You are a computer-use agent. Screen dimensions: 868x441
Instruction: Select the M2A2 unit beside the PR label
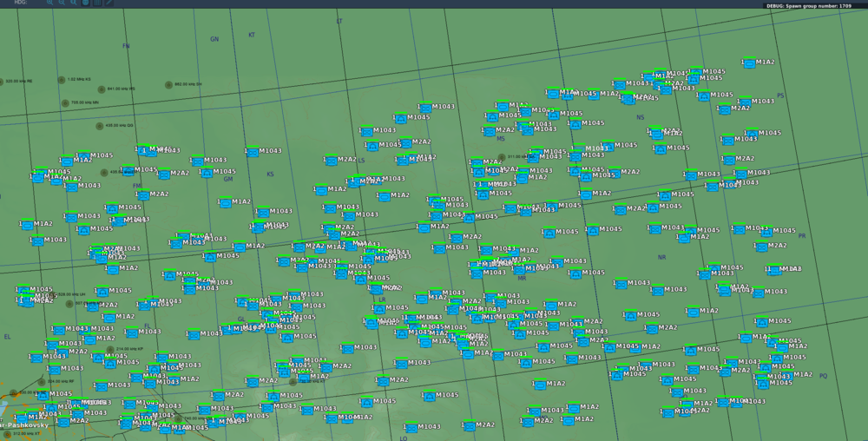[x=762, y=247]
